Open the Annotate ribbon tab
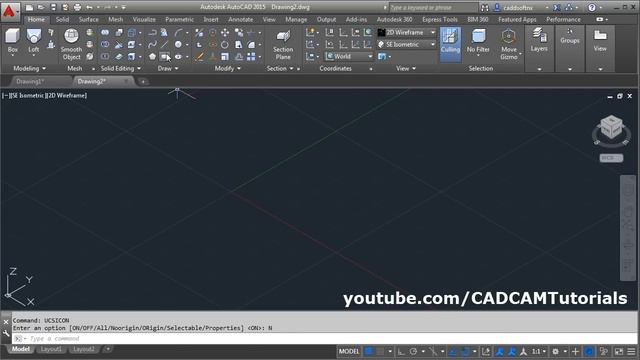Viewport: 640px width, 360px height. [x=240, y=19]
